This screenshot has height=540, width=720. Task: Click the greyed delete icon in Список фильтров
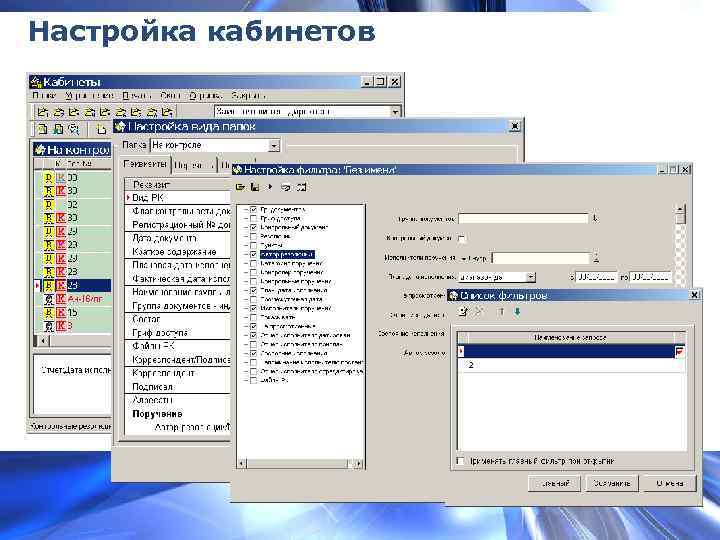pos(479,312)
